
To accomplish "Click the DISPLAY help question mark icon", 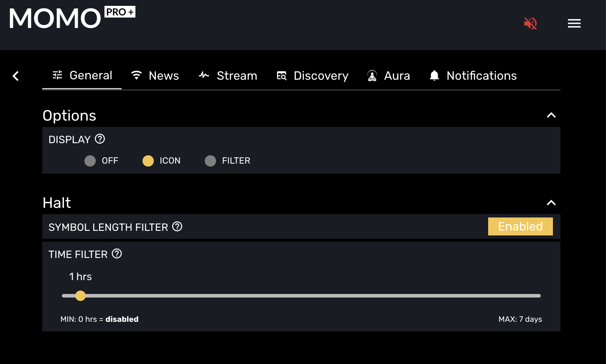I will (100, 139).
